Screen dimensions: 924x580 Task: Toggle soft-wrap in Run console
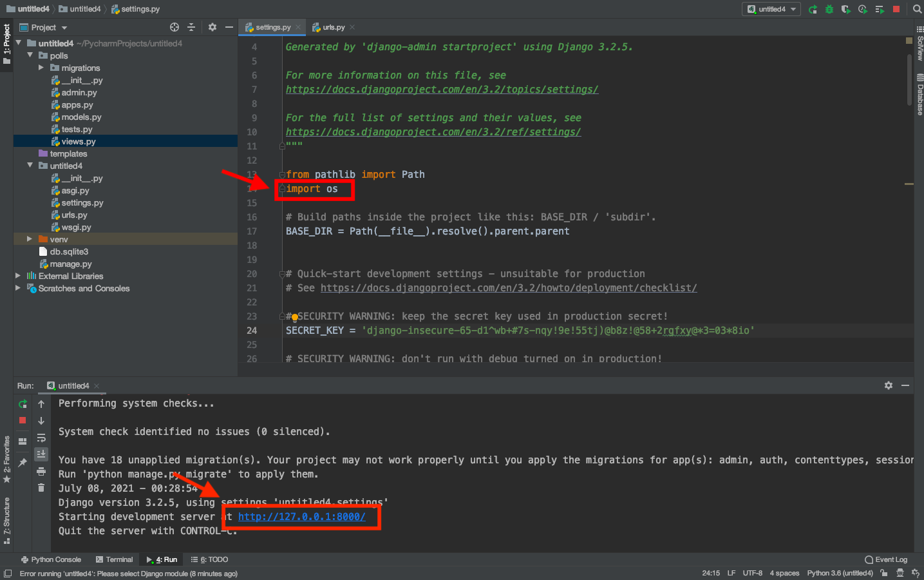41,438
